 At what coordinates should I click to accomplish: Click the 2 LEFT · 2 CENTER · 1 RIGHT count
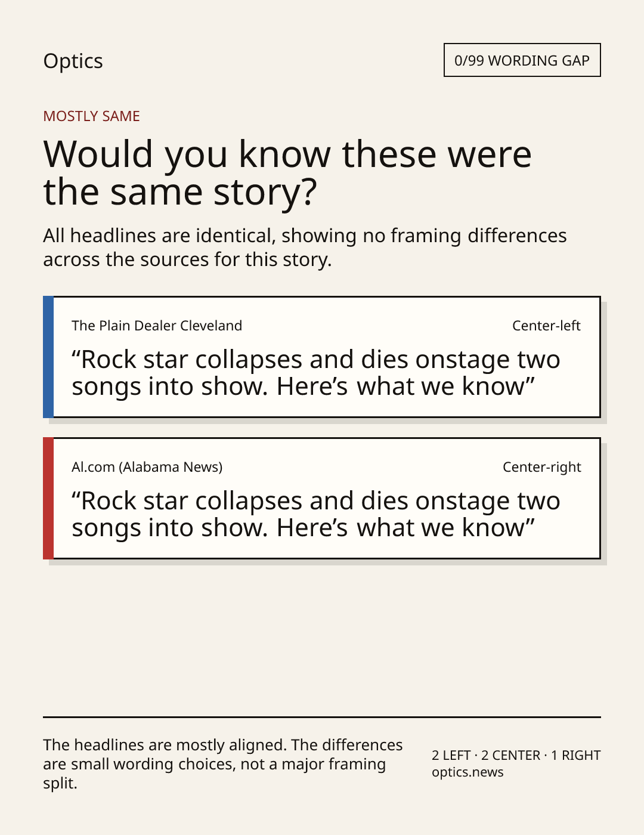[516, 755]
